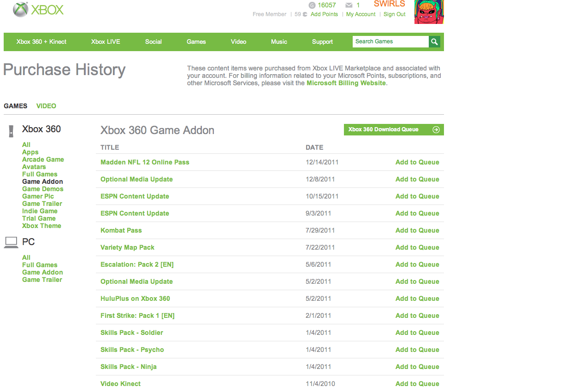
Task: Click the SWIRLS gamertag
Action: [390, 4]
